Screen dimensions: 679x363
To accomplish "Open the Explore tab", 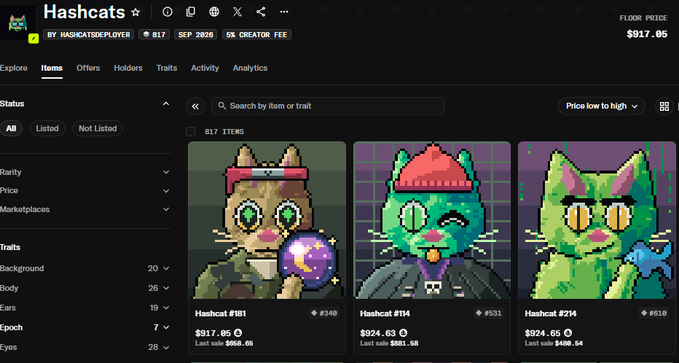I will coord(13,68).
